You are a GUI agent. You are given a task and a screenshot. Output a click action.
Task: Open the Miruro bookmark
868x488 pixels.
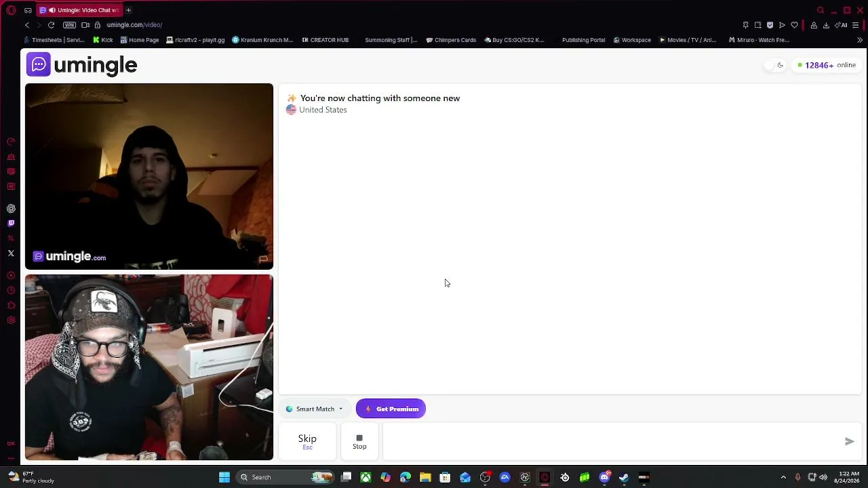coord(759,40)
